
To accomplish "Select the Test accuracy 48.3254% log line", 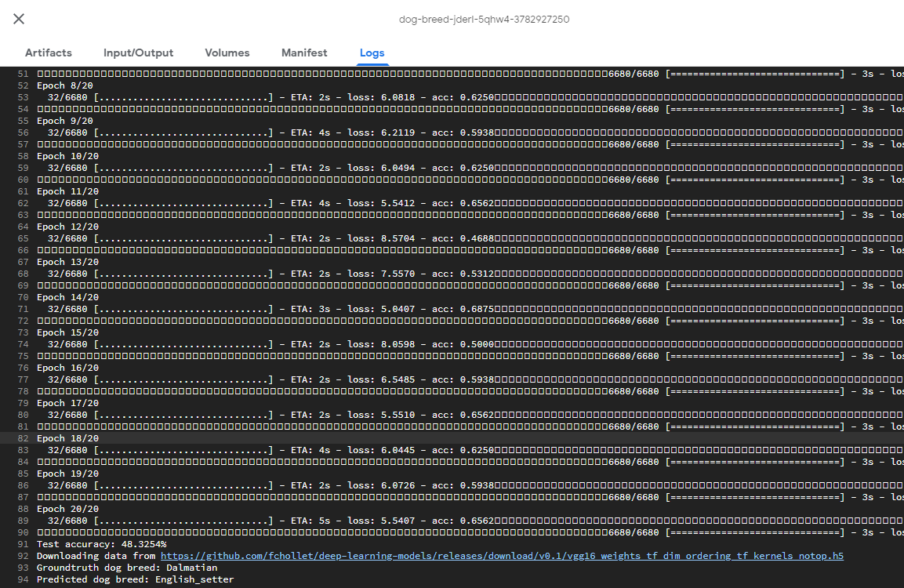I will pyautogui.click(x=101, y=544).
